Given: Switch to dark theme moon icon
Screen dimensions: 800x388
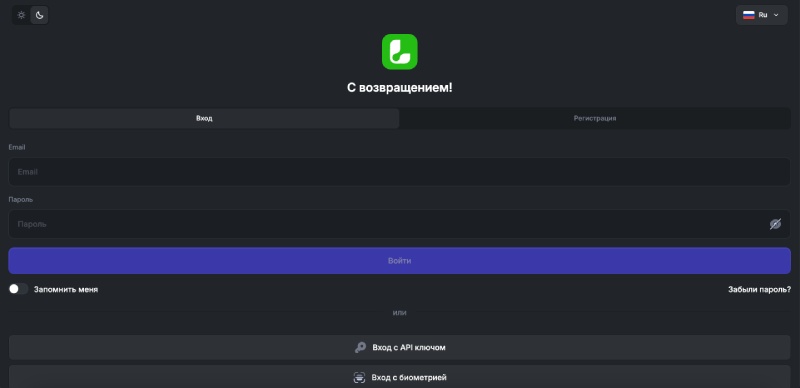Looking at the screenshot, I should [39, 15].
